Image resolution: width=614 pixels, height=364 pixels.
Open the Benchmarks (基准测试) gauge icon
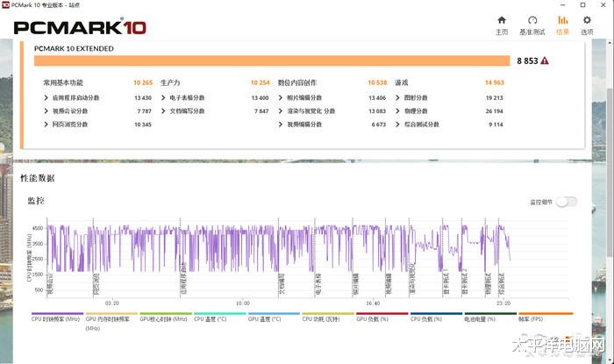click(x=532, y=20)
